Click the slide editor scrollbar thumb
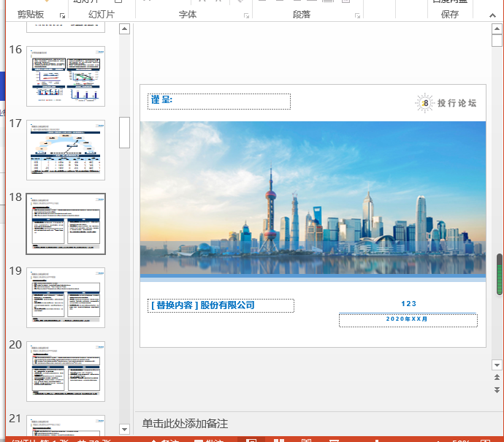The width and height of the screenshot is (504, 442). (x=497, y=40)
